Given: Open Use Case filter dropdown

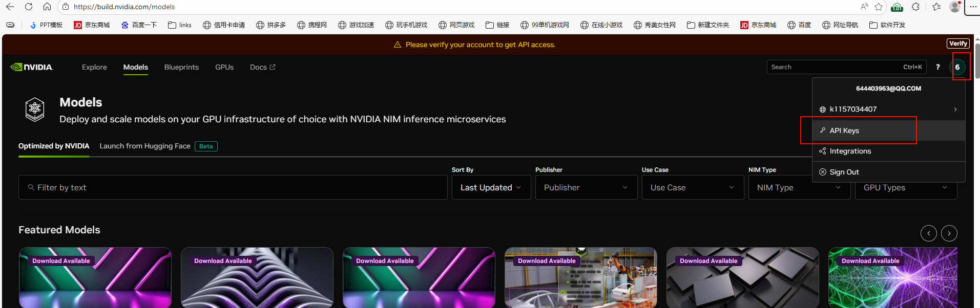Looking at the screenshot, I should pos(693,187).
